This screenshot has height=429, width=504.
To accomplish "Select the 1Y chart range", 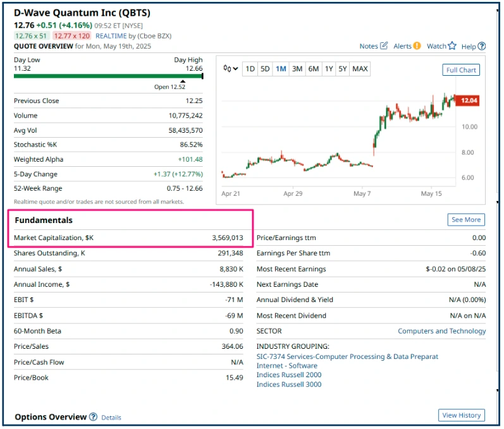I will pyautogui.click(x=329, y=69).
